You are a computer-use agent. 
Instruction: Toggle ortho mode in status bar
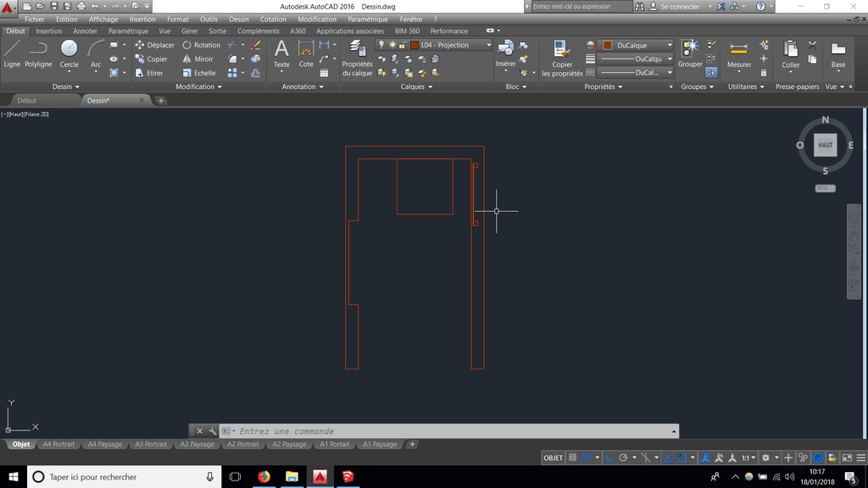pyautogui.click(x=609, y=457)
